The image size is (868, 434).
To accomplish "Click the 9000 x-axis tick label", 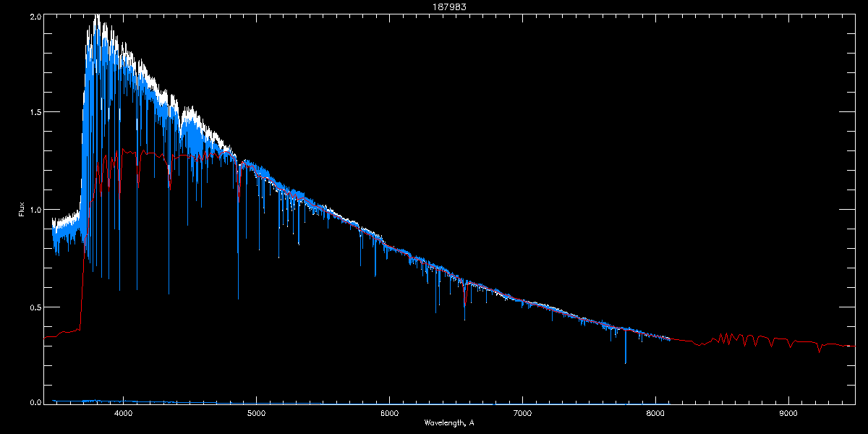I will [x=788, y=414].
